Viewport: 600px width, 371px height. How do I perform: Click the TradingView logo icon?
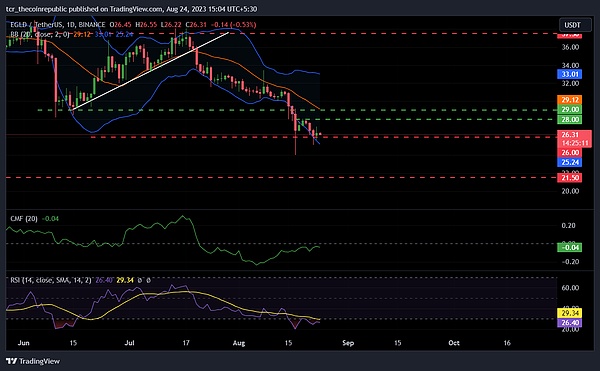tap(11, 361)
